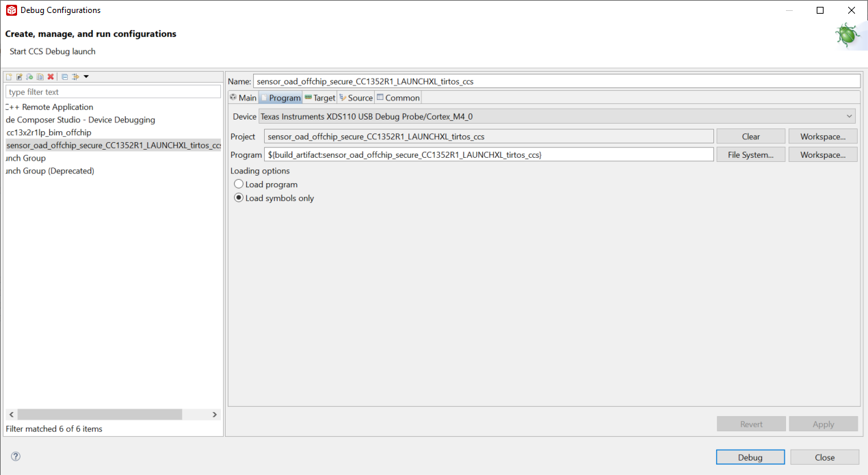
Task: Click the Revert button
Action: (x=751, y=424)
